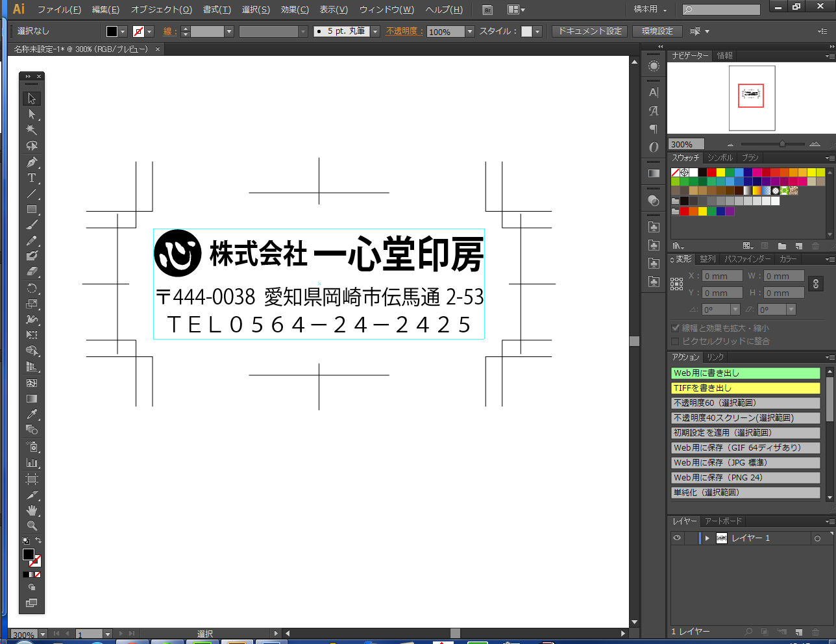Image resolution: width=836 pixels, height=644 pixels.
Task: Click the ドキュメント設定 button
Action: pyautogui.click(x=590, y=31)
